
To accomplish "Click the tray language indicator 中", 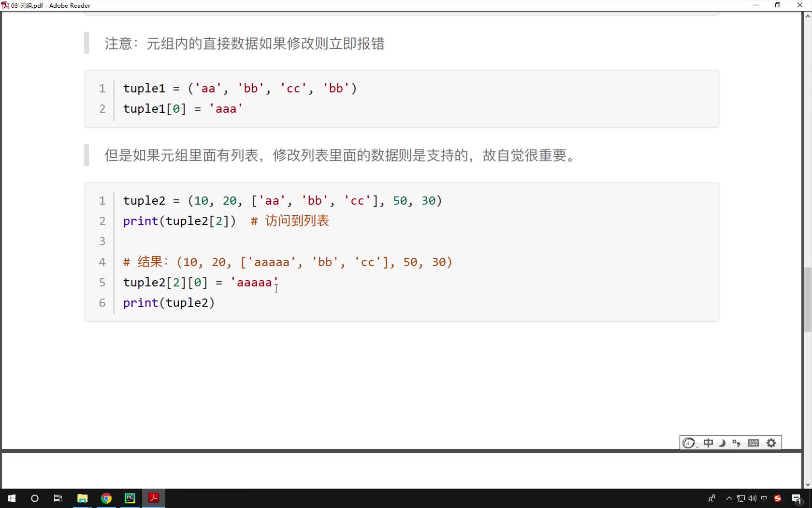I will pyautogui.click(x=764, y=498).
